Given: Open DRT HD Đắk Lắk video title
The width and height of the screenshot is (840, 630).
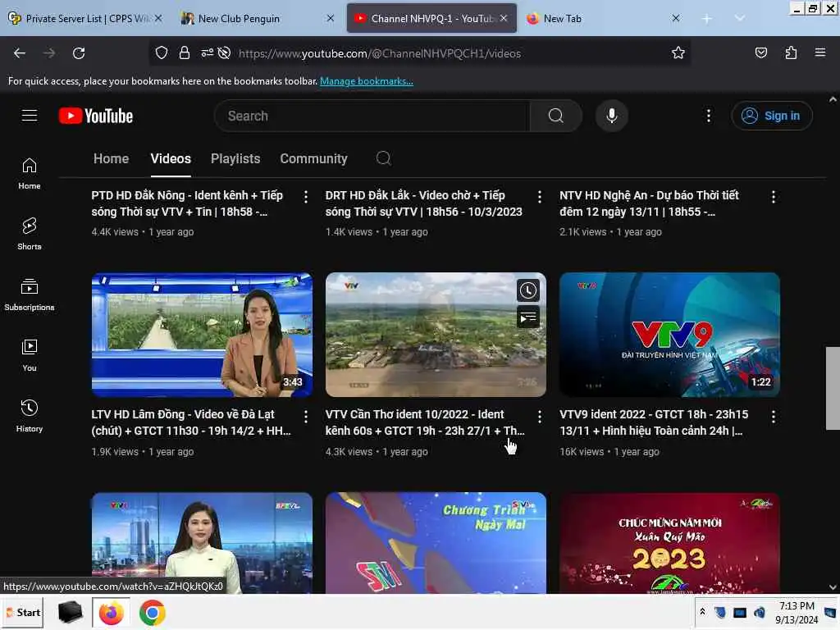Looking at the screenshot, I should click(x=423, y=203).
